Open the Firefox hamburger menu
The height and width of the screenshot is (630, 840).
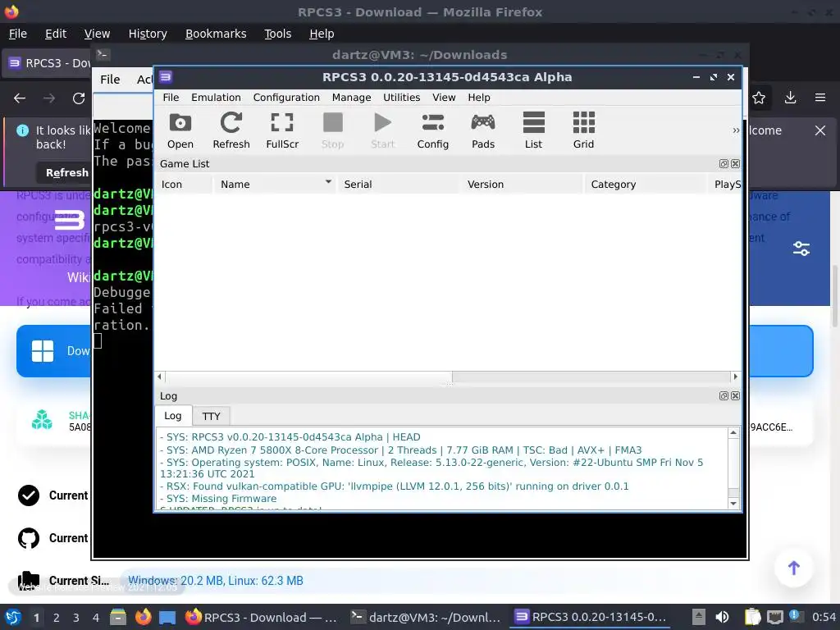point(820,98)
